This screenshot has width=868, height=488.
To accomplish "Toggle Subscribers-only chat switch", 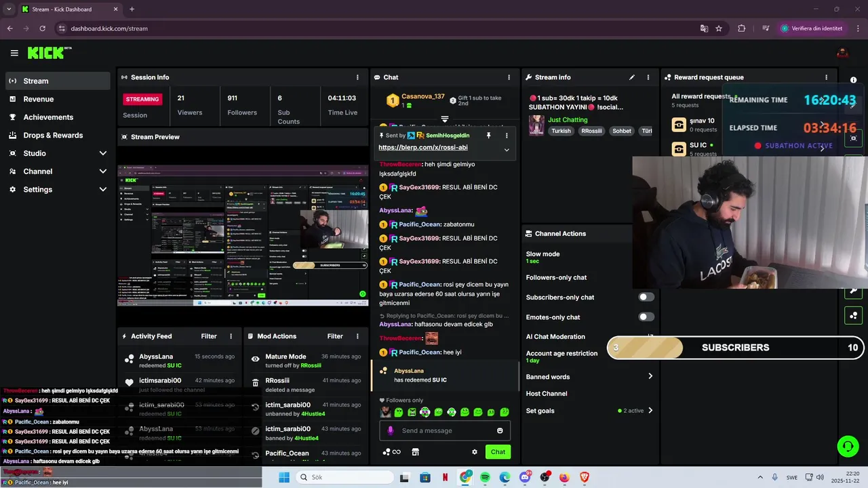I will tap(646, 297).
